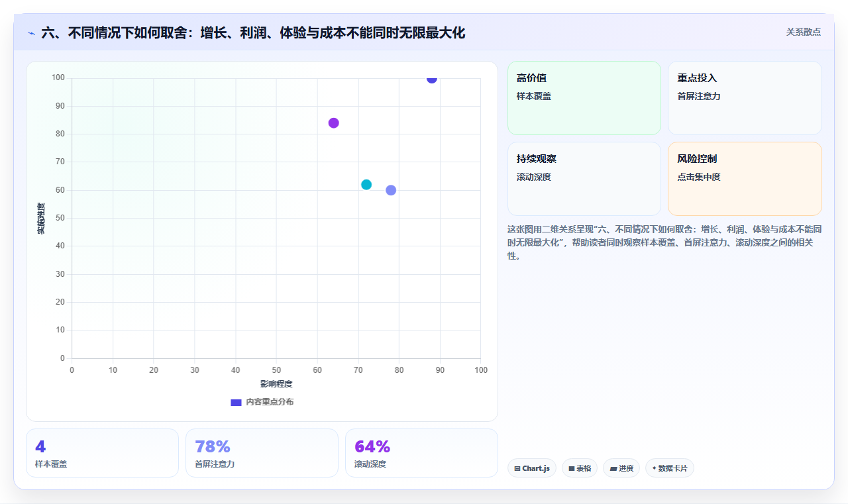Click the 影响程度 x-axis title
Screen dimensions: 848x504
276,384
